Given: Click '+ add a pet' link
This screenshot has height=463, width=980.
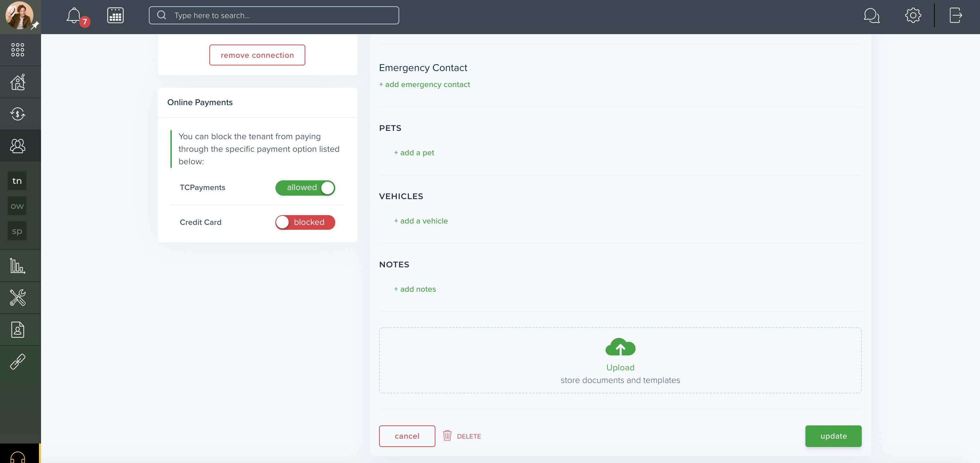Looking at the screenshot, I should [414, 153].
